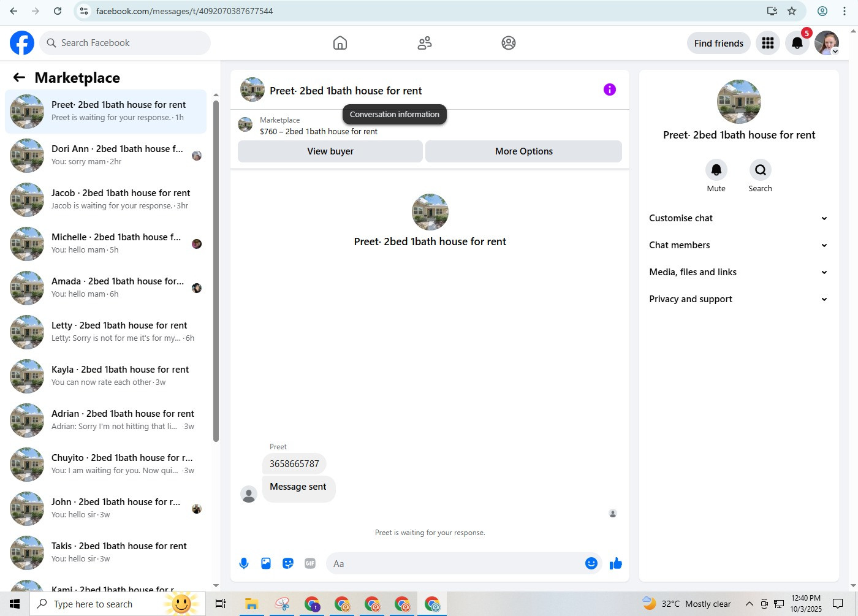Open the Kayla conversation
Viewport: 858px width, 616px height.
105,376
